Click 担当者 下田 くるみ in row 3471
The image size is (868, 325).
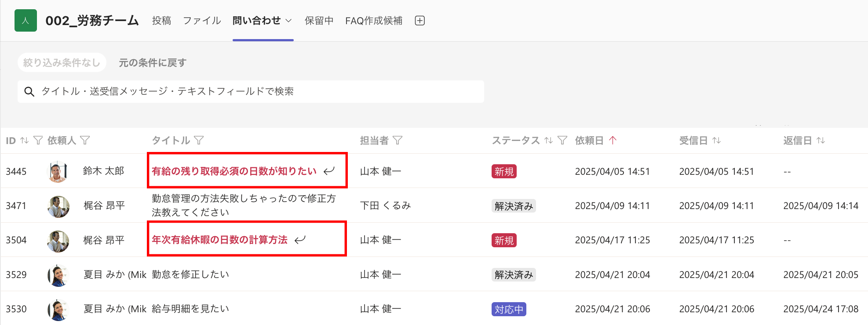[385, 205]
